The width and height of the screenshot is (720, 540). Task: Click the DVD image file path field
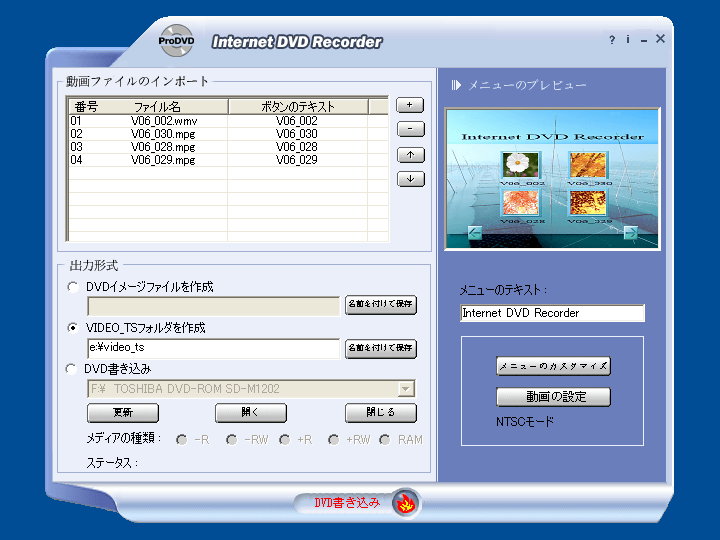[214, 306]
